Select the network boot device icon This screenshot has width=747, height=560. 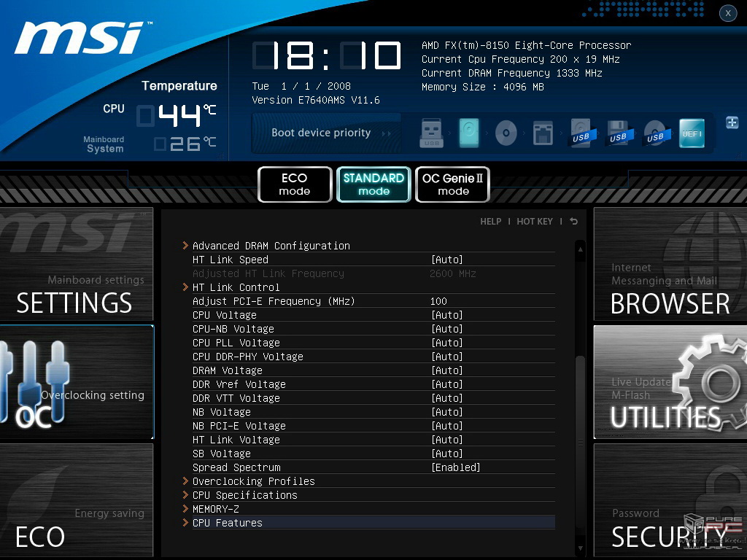click(543, 133)
